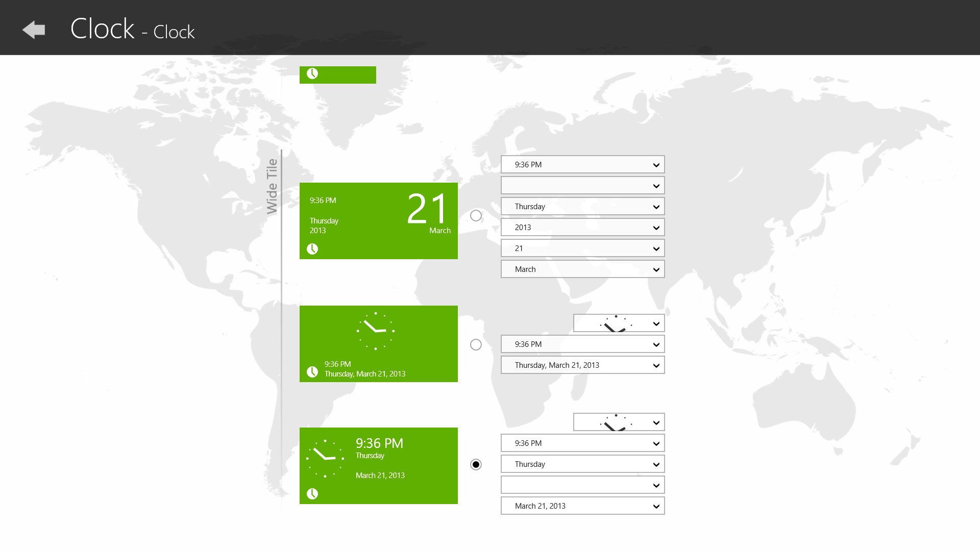The image size is (980, 551).
Task: Select the checked radio button for bottom tile
Action: (x=476, y=464)
